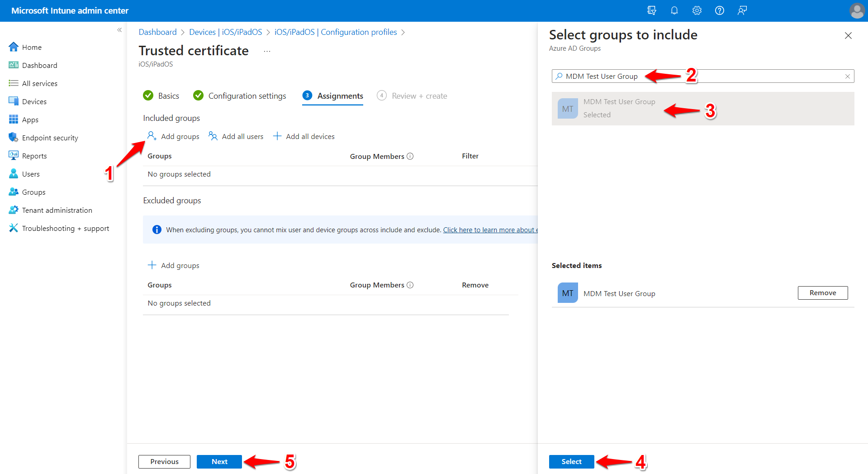Open the notifications bell
Image resolution: width=868 pixels, height=474 pixels.
pyautogui.click(x=674, y=10)
